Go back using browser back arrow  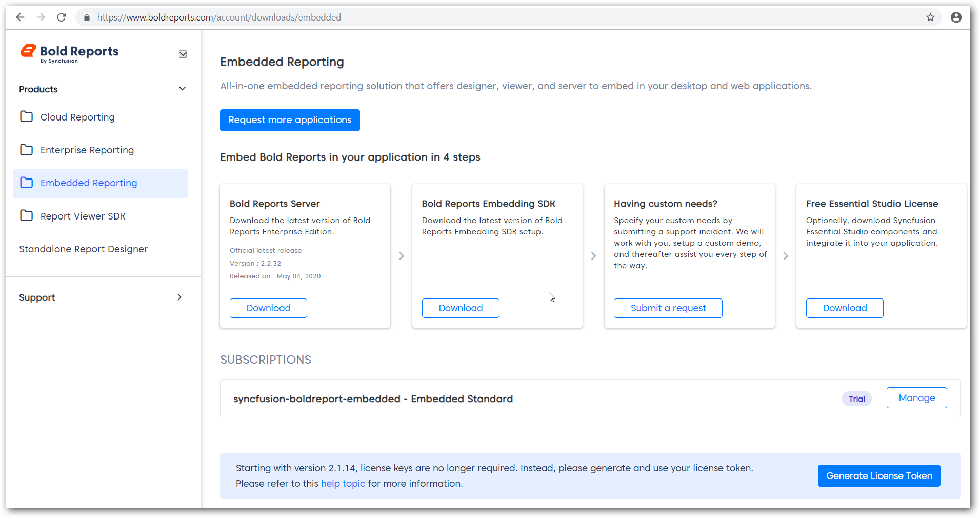[x=21, y=17]
